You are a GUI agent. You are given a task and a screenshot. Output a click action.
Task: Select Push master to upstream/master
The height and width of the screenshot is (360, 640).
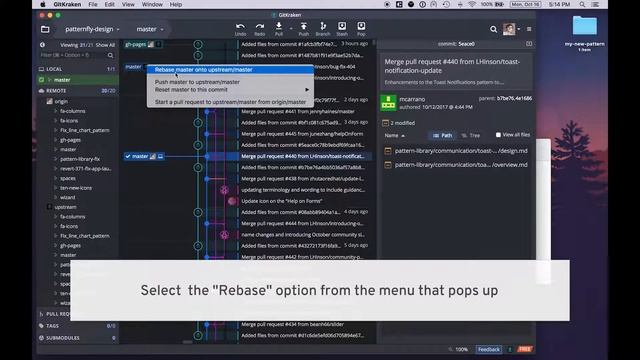pyautogui.click(x=230, y=82)
